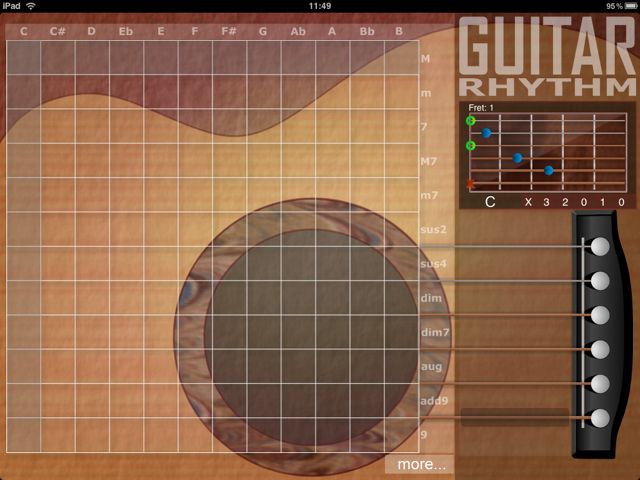Tap the bottom bridge pin
This screenshot has width=640, height=480.
pos(600,418)
